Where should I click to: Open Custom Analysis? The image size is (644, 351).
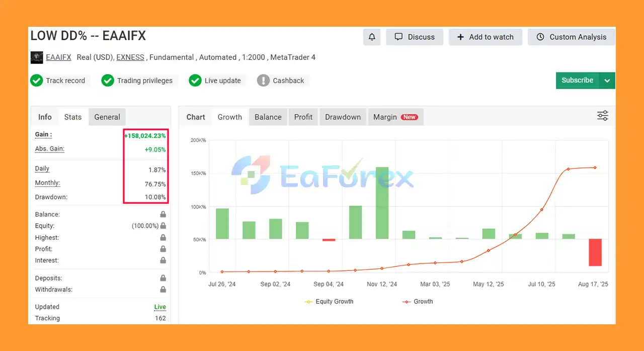pyautogui.click(x=571, y=37)
